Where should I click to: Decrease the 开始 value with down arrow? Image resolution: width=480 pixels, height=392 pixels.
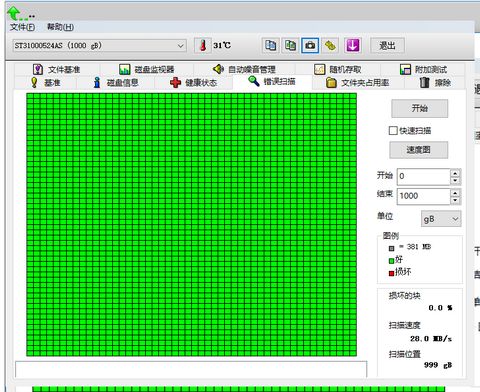click(x=455, y=180)
